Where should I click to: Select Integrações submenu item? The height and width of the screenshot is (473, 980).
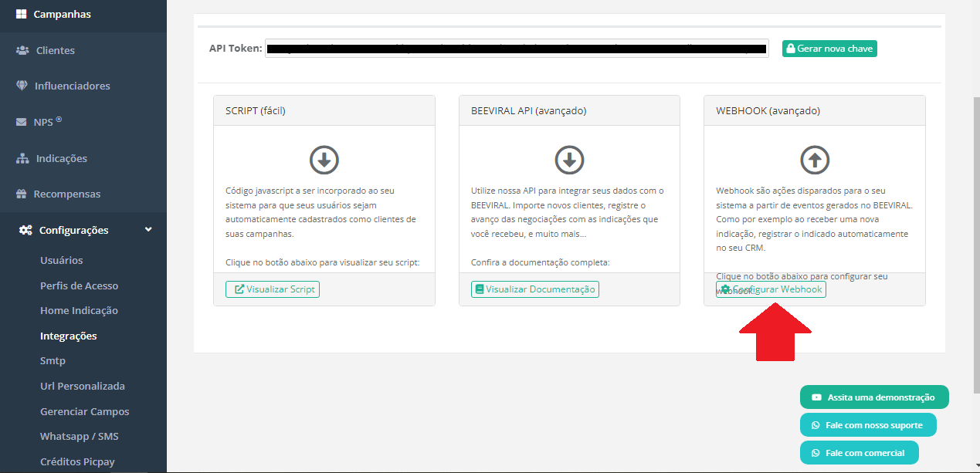coord(69,336)
